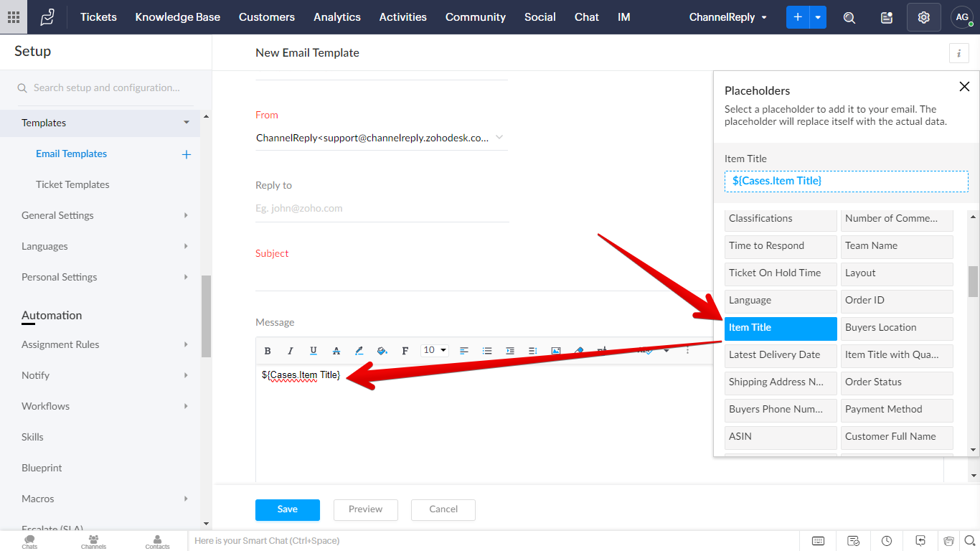Open the notifications icon in header
Screen dimensions: 980x551
(x=887, y=18)
